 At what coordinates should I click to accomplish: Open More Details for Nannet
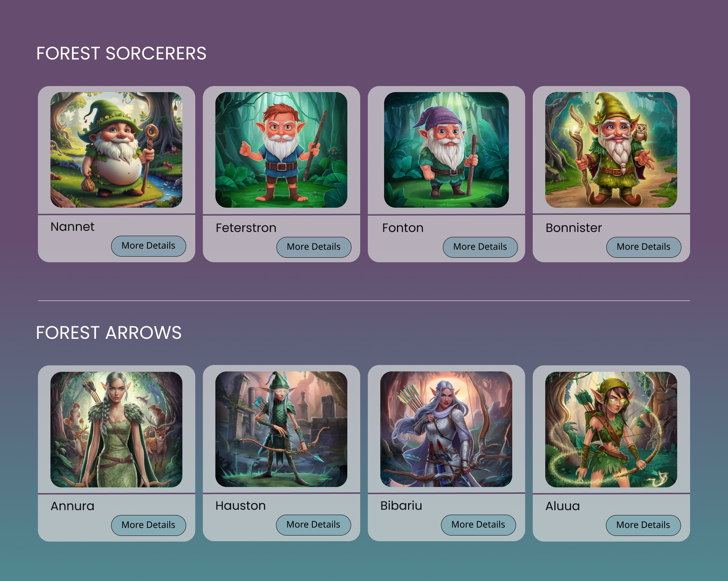point(149,246)
